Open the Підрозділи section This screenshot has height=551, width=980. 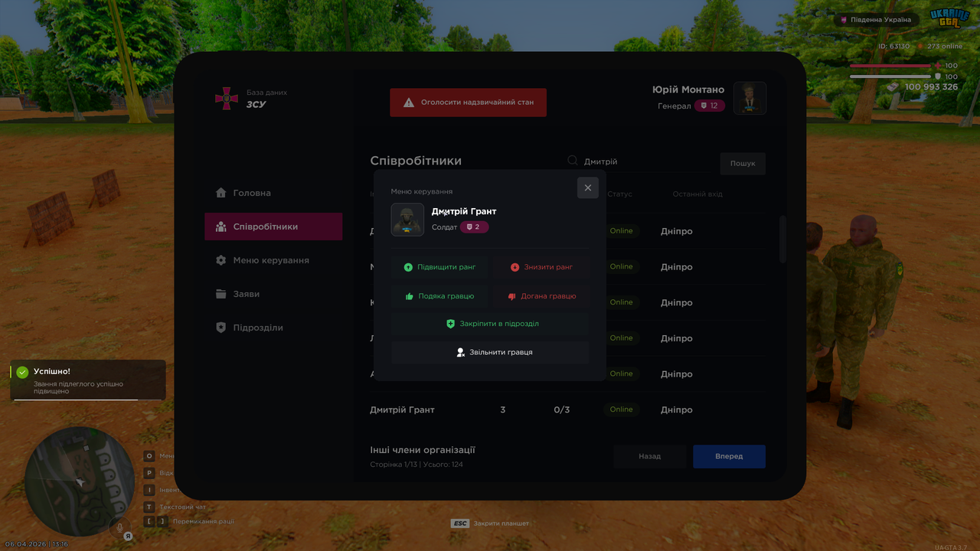pyautogui.click(x=273, y=328)
